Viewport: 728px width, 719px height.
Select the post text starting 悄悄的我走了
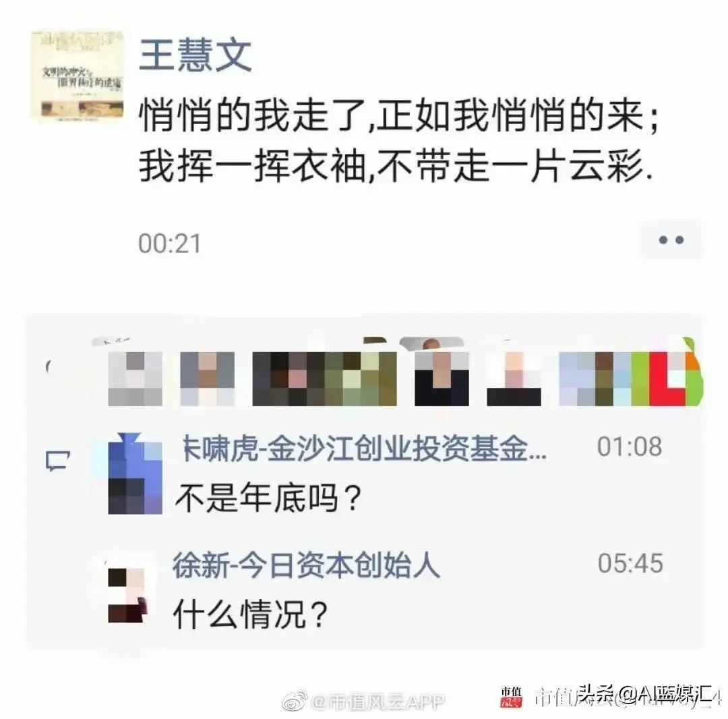click(x=398, y=141)
